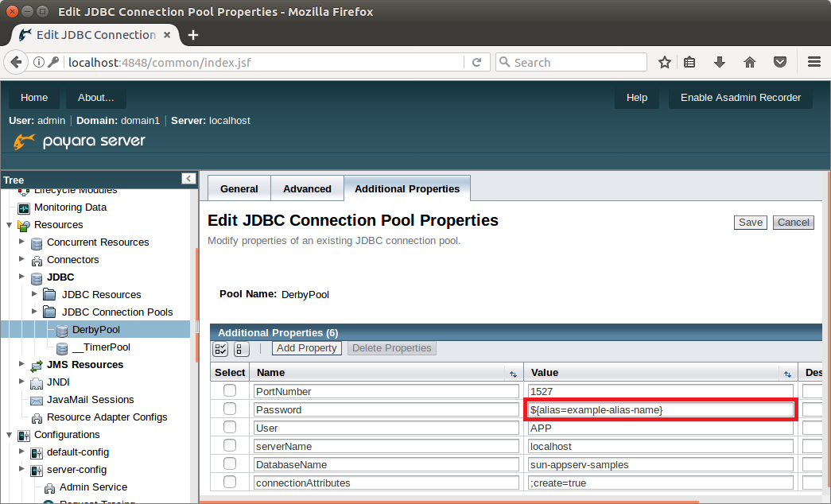Select the PortNumber property checkbox
The height and width of the screenshot is (504, 831).
(x=230, y=390)
